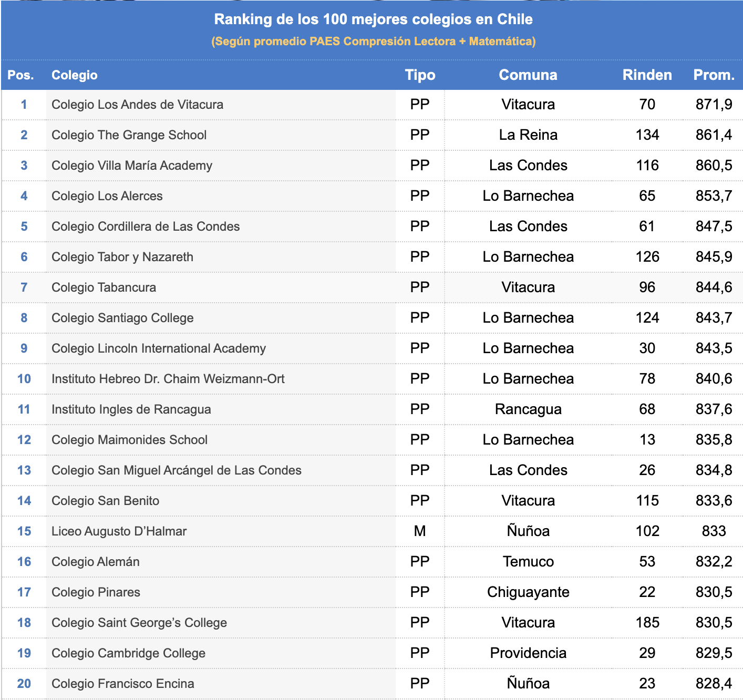Click Colegio Tabancura in the list
The image size is (743, 700).
[104, 287]
